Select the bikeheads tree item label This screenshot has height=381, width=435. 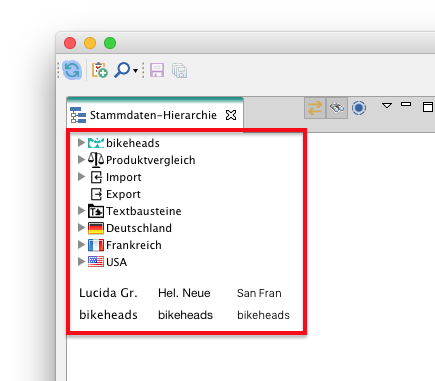(133, 143)
